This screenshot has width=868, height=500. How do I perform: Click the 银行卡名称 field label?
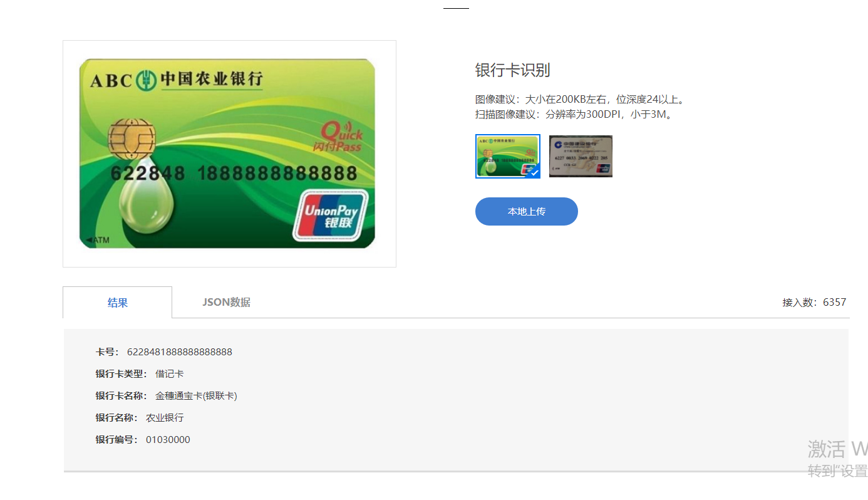tap(121, 396)
